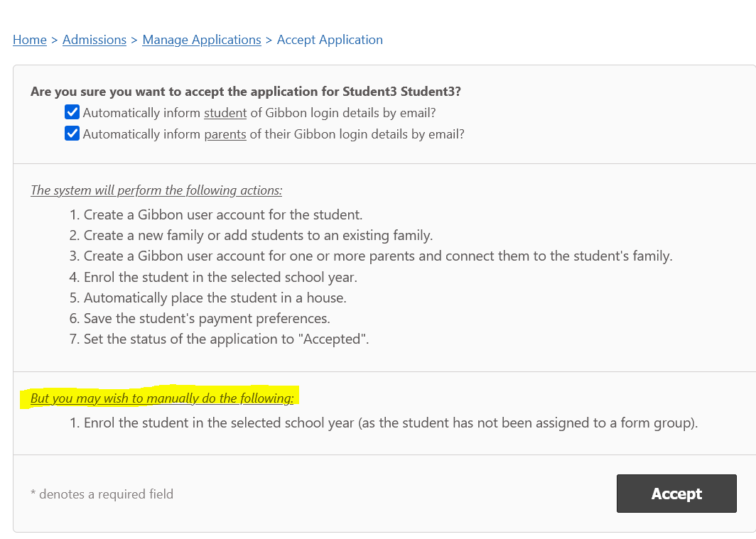
Task: Go to the Admissions breadcrumb link
Action: tap(94, 40)
